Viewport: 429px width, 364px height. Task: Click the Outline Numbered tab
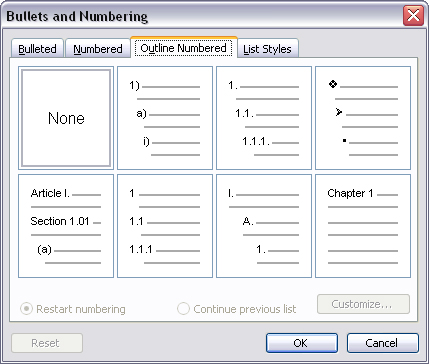[x=183, y=48]
